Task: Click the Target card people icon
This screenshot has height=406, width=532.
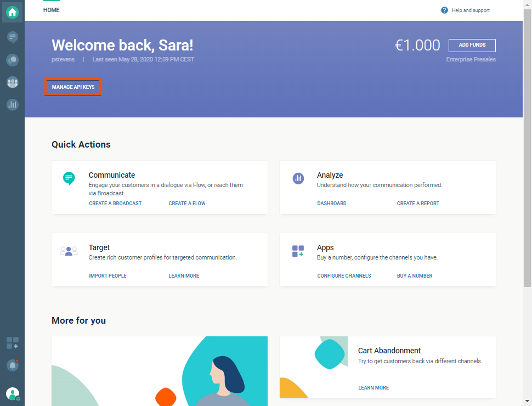Action: [69, 251]
